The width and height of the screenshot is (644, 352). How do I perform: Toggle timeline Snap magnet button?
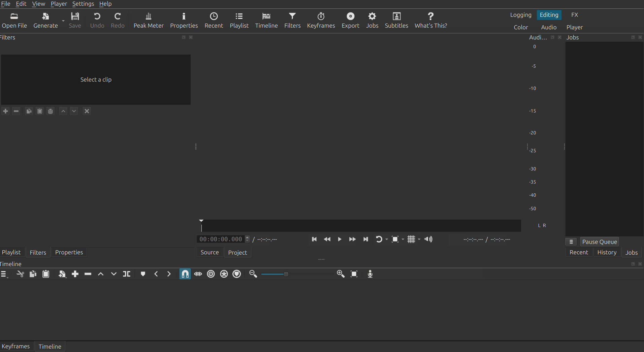point(185,274)
